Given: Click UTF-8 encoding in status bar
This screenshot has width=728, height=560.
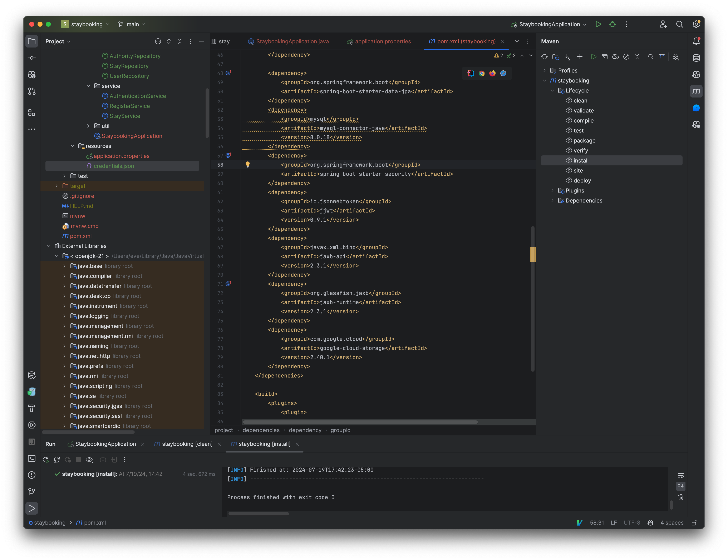Looking at the screenshot, I should [632, 522].
